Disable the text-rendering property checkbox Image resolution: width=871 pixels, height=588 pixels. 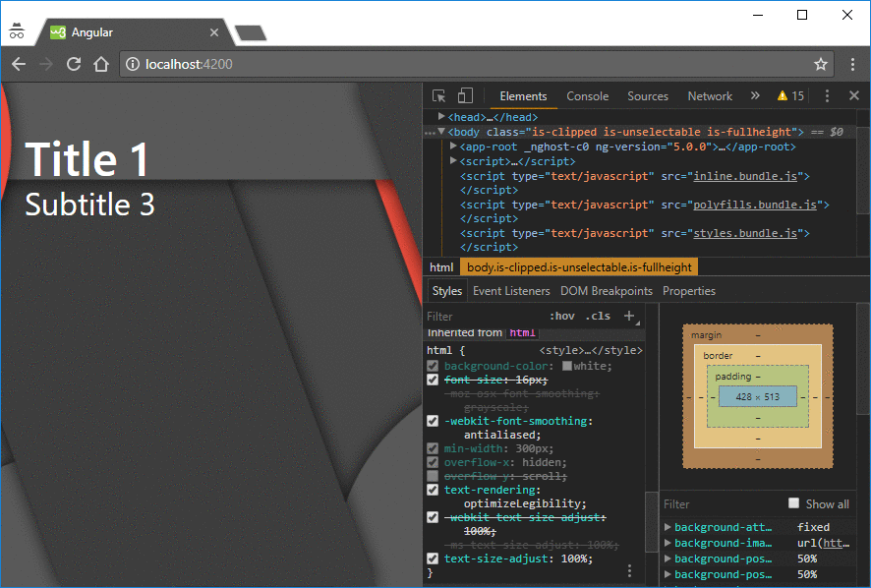pyautogui.click(x=432, y=490)
